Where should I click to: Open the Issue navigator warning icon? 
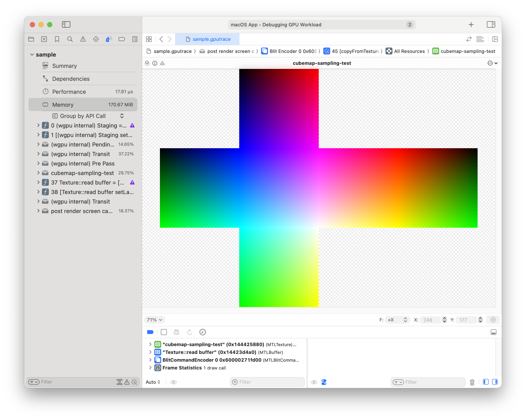(x=83, y=39)
